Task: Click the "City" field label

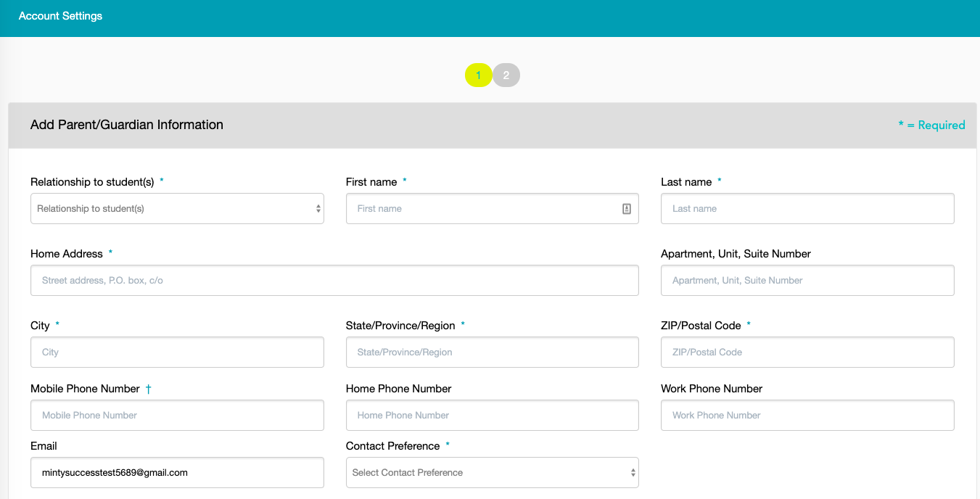Action: pyautogui.click(x=40, y=326)
